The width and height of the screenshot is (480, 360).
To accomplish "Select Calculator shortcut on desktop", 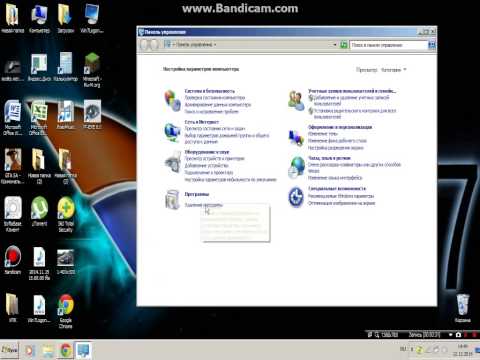I will tap(66, 67).
